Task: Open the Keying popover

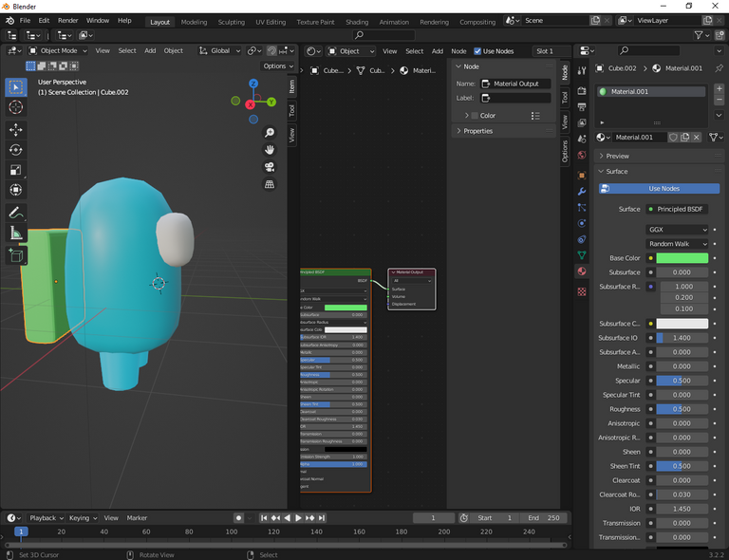Action: pyautogui.click(x=83, y=517)
